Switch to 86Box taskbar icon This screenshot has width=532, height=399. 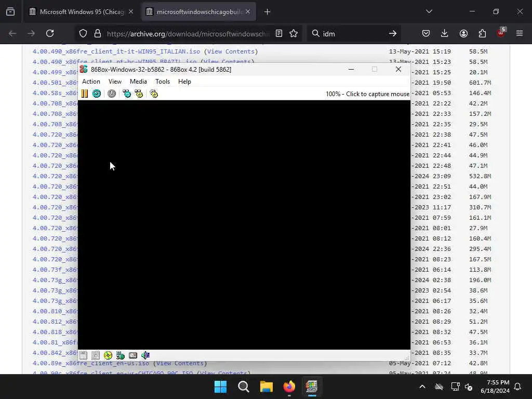click(x=312, y=387)
